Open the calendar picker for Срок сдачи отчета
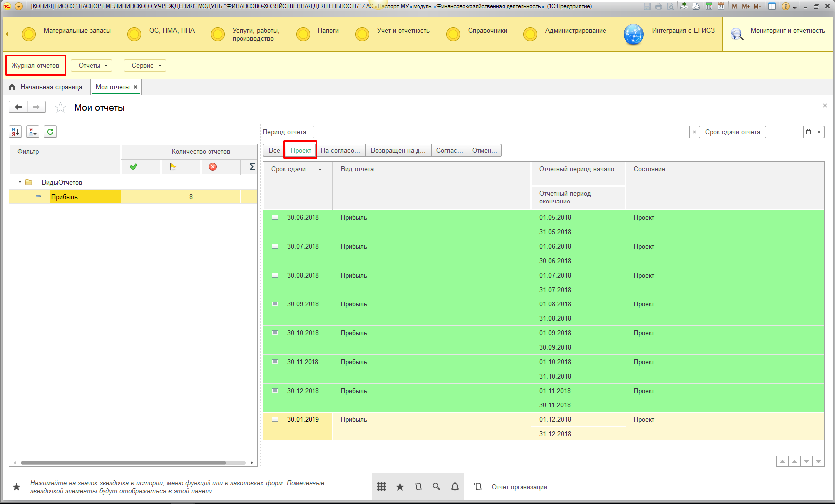The height and width of the screenshot is (504, 835). point(808,132)
